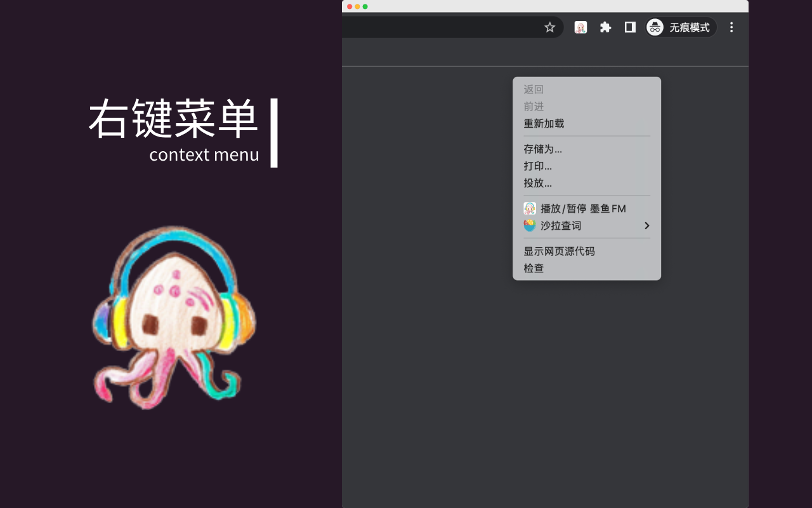812x508 pixels.
Task: Click 显示网页源代码 to view source
Action: click(x=560, y=251)
